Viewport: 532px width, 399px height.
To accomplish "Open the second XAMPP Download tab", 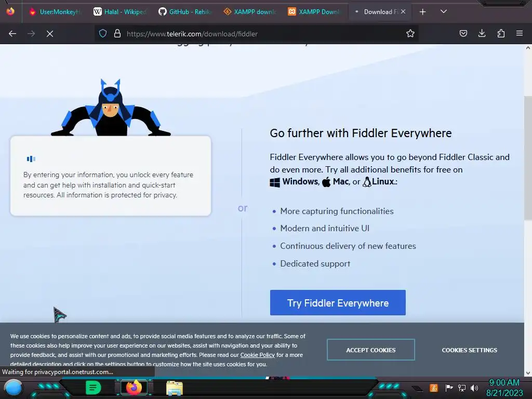I will tap(314, 12).
